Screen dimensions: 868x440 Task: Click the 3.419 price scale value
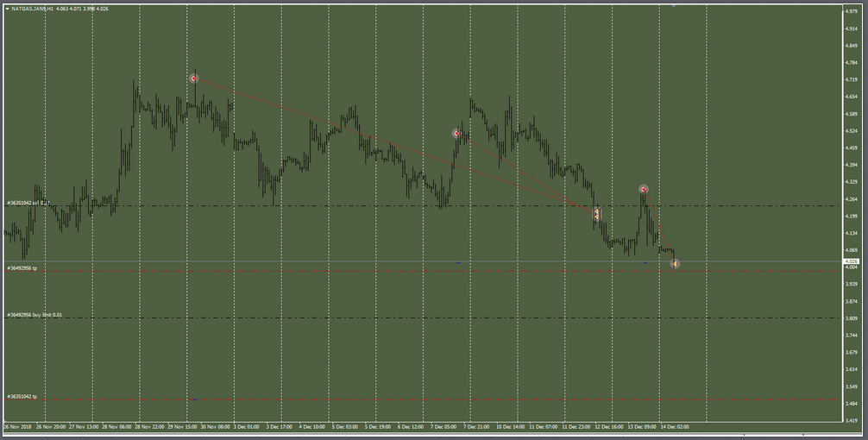pos(851,421)
